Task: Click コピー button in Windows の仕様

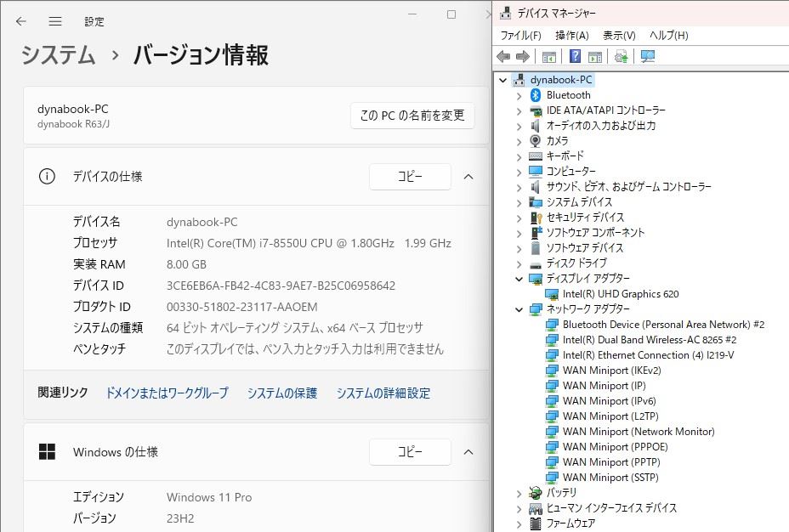Action: pos(410,451)
